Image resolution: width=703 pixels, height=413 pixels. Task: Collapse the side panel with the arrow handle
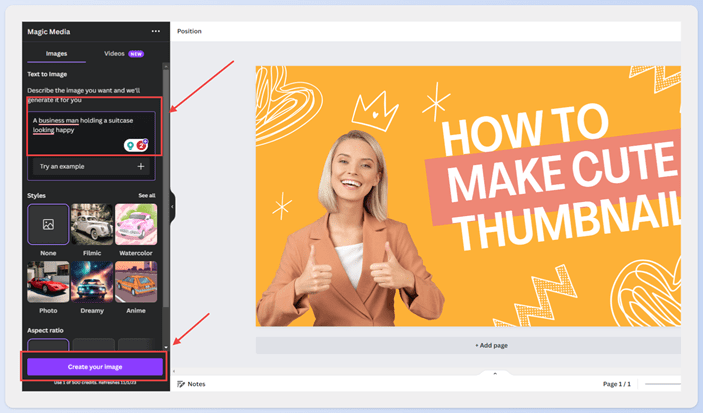pos(173,207)
